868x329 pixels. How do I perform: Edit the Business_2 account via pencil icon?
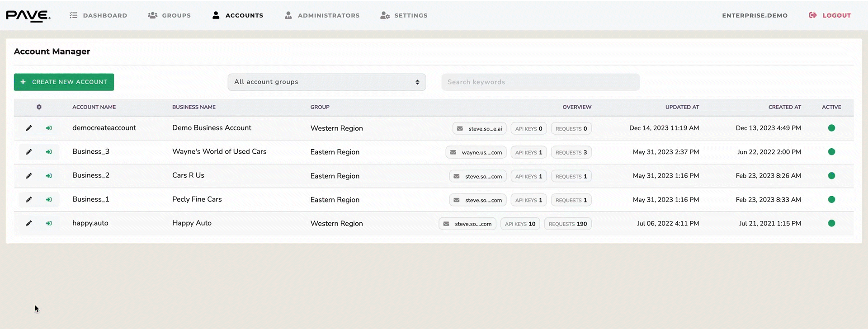click(x=29, y=176)
